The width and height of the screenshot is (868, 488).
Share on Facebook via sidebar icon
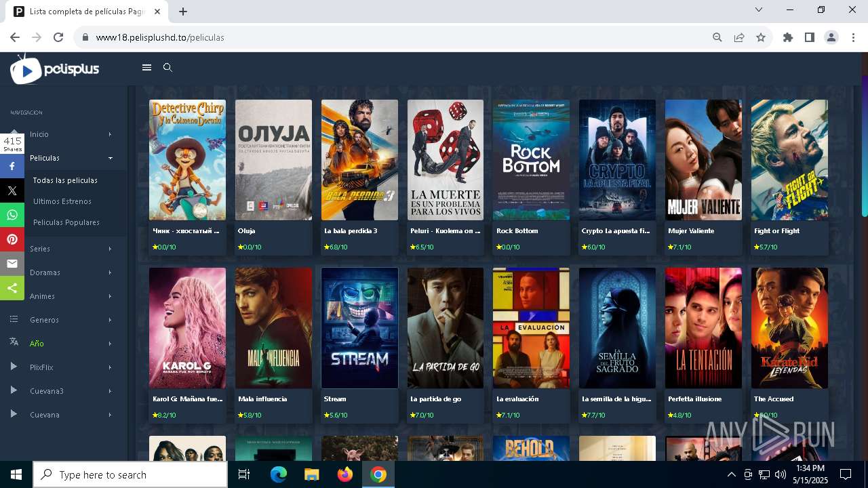[x=12, y=166]
